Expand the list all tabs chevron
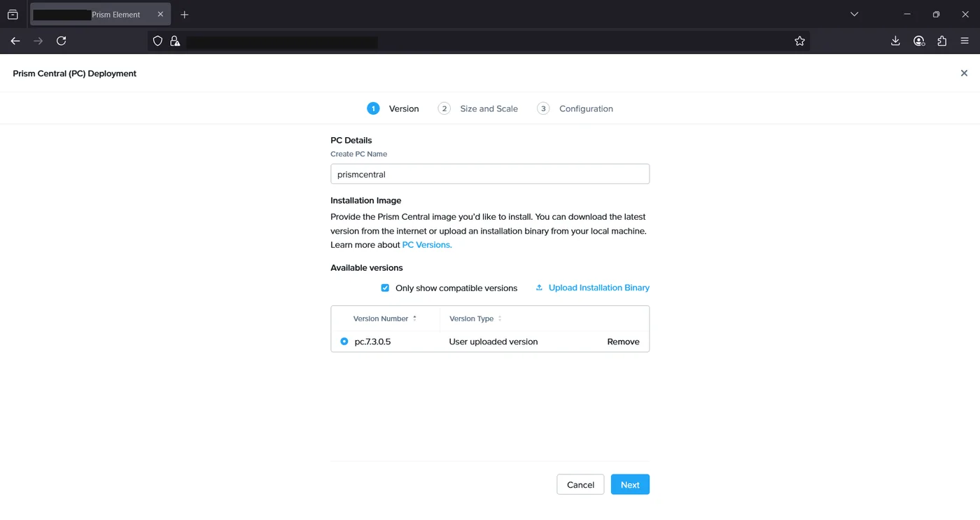The image size is (980, 520). point(854,14)
